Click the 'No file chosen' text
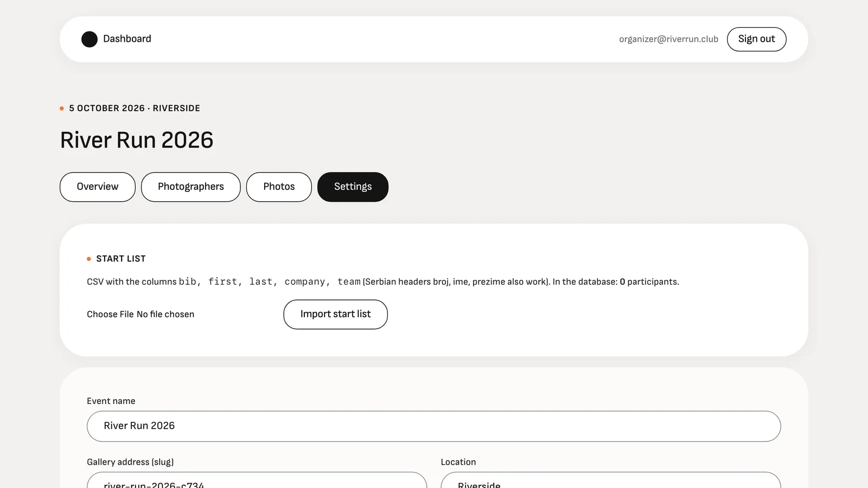 pyautogui.click(x=165, y=314)
